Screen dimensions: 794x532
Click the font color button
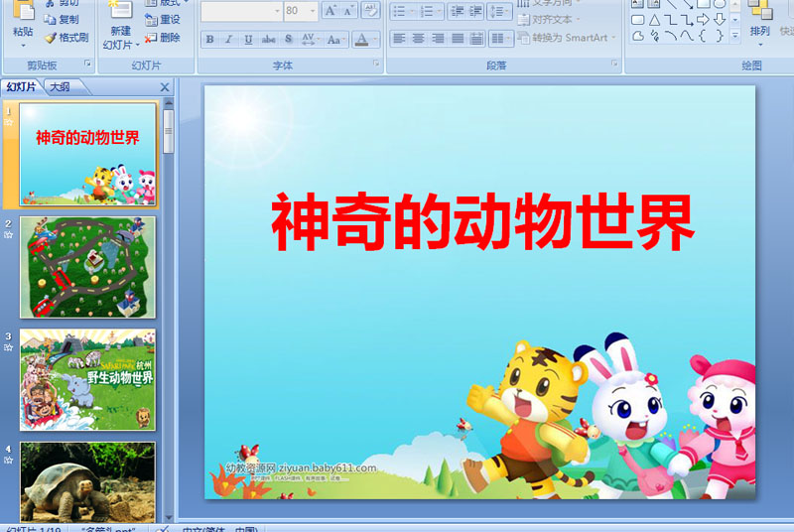click(x=361, y=40)
